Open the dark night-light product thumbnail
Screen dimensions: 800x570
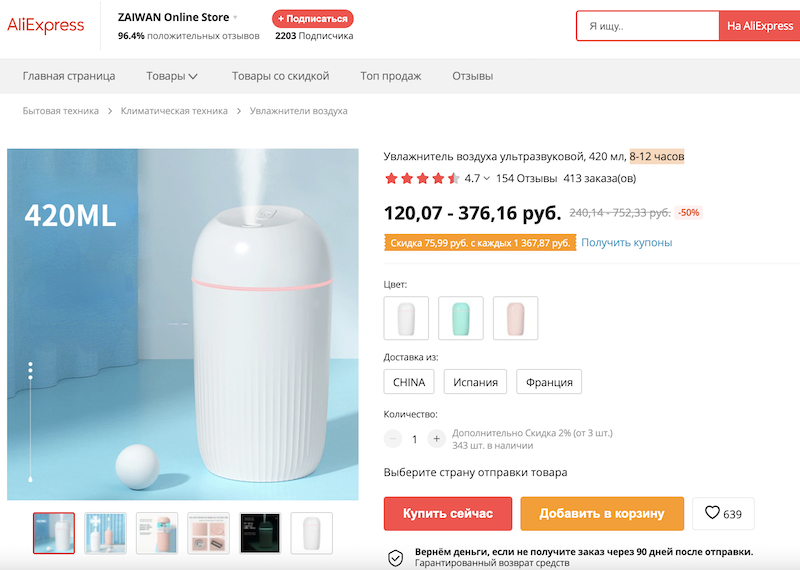point(260,533)
